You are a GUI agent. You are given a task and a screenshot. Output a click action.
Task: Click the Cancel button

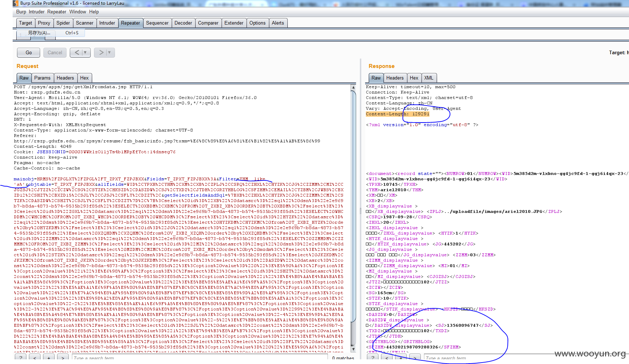pyautogui.click(x=55, y=52)
